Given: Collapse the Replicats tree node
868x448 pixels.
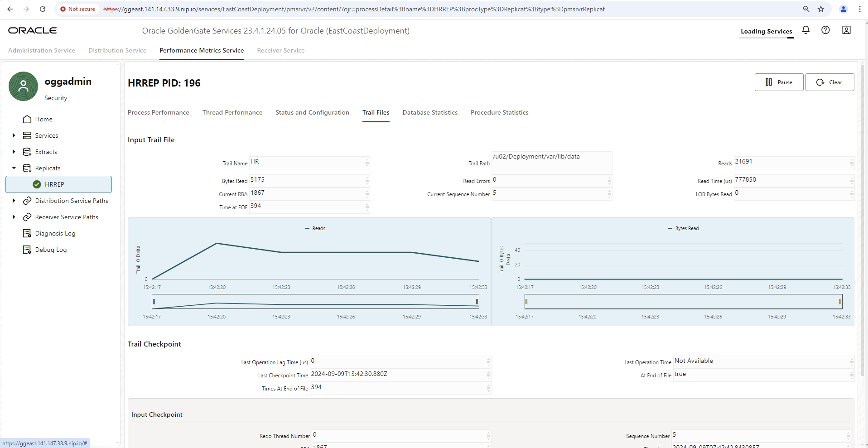Looking at the screenshot, I should point(14,168).
